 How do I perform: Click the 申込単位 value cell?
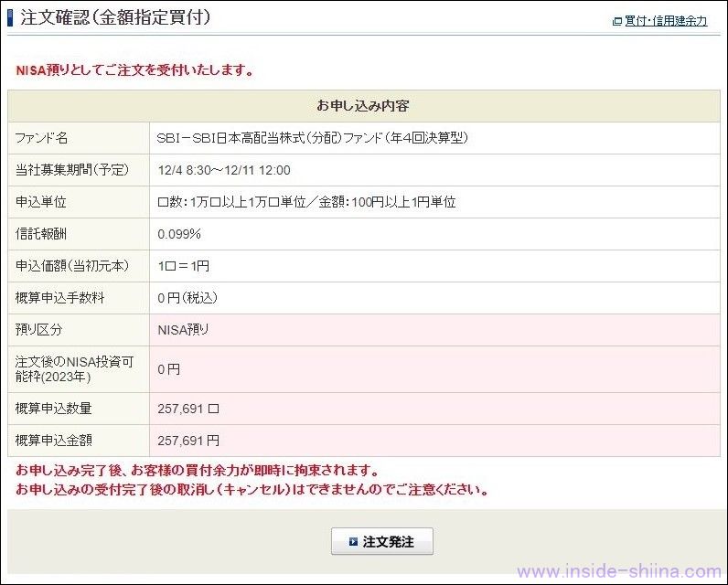coord(434,202)
